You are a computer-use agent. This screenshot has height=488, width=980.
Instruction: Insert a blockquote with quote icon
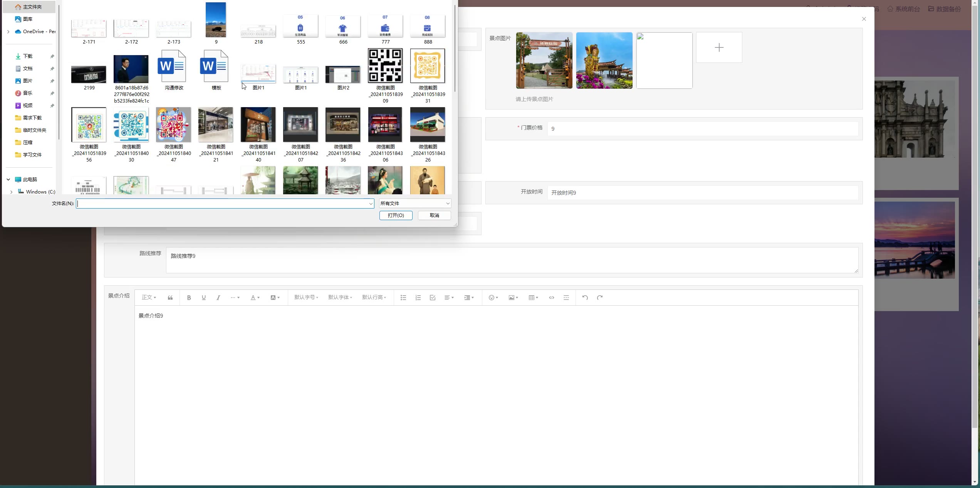[170, 298]
